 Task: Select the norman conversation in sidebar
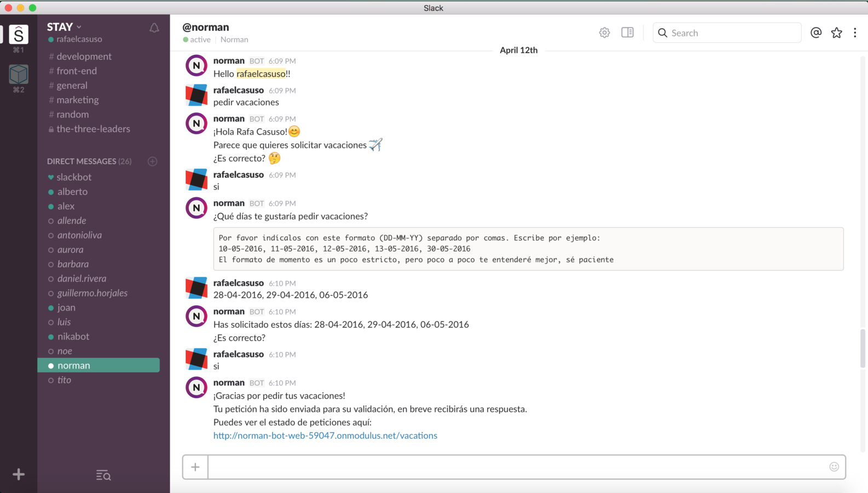coord(99,365)
